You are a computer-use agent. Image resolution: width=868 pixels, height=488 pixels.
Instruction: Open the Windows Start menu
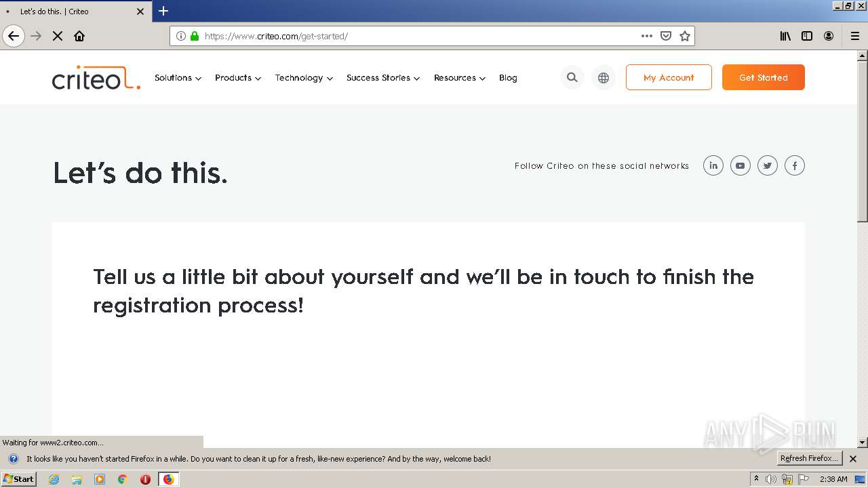(x=19, y=479)
